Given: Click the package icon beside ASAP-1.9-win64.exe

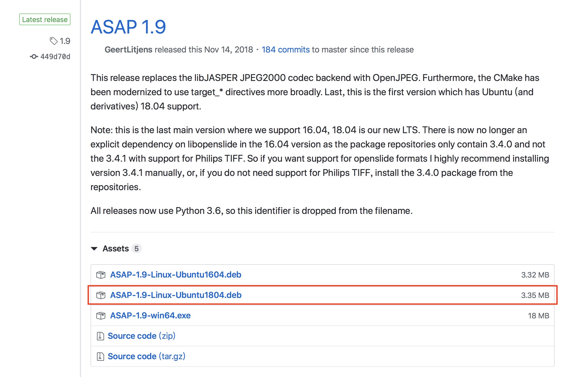Looking at the screenshot, I should coord(101,316).
